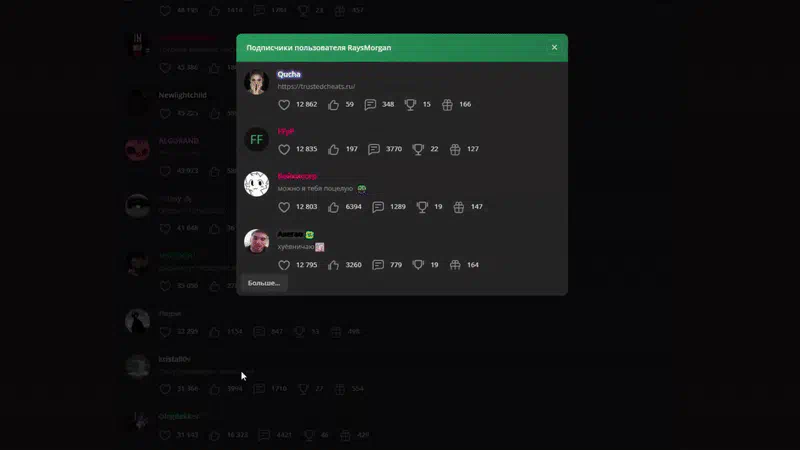Screen dimensions: 800x450
Task: Click the message icon next to 3770
Action: 374,149
